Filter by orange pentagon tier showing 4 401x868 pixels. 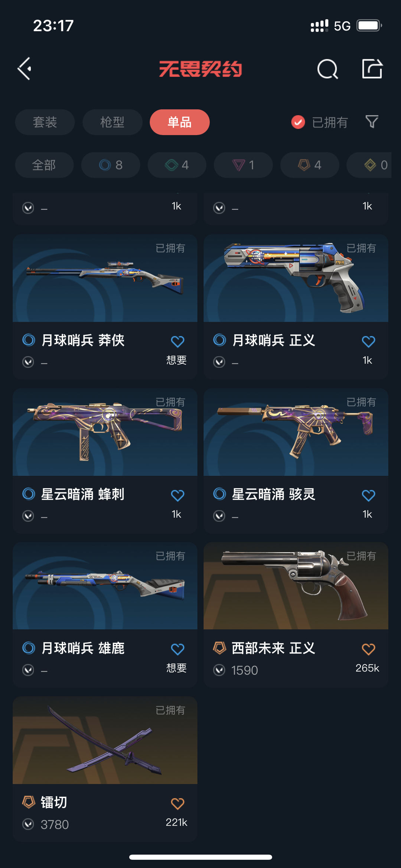310,165
